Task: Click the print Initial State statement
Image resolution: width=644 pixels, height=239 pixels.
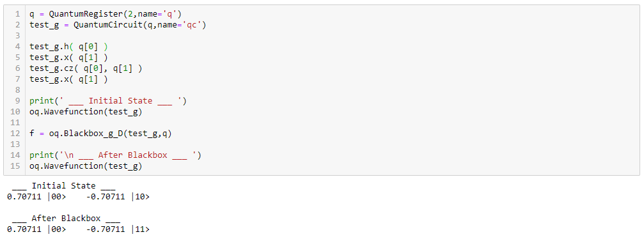Action: (108, 101)
